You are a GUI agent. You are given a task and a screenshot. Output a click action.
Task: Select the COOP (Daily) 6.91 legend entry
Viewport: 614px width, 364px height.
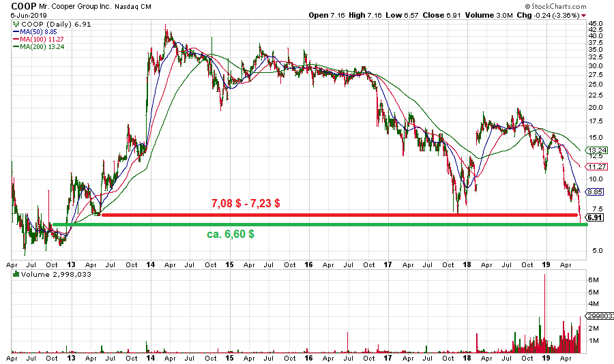tap(56, 25)
